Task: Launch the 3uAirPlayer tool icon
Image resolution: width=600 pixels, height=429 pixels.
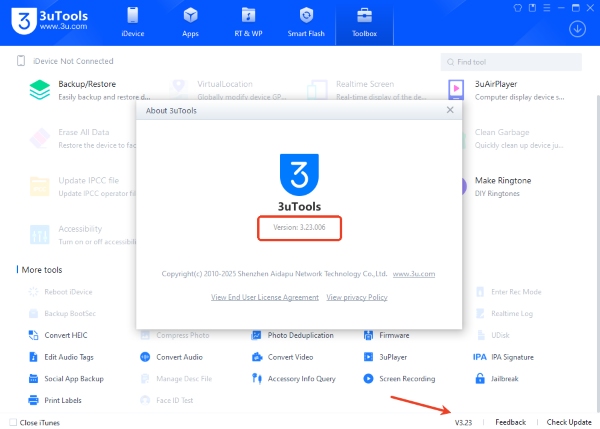Action: click(x=456, y=90)
